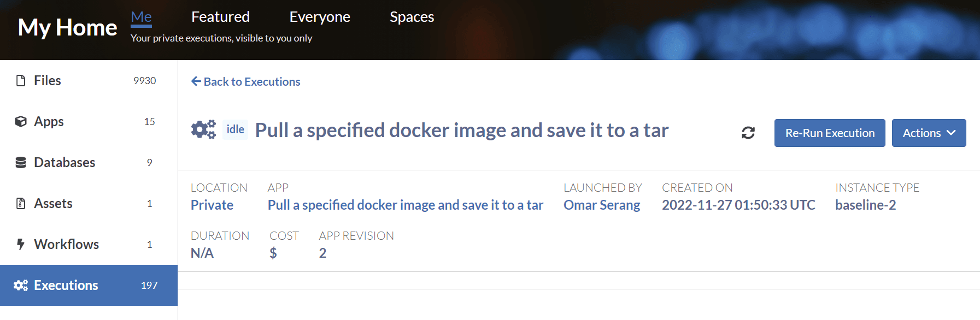The image size is (980, 320).
Task: Click the idle status badge
Action: [x=235, y=129]
